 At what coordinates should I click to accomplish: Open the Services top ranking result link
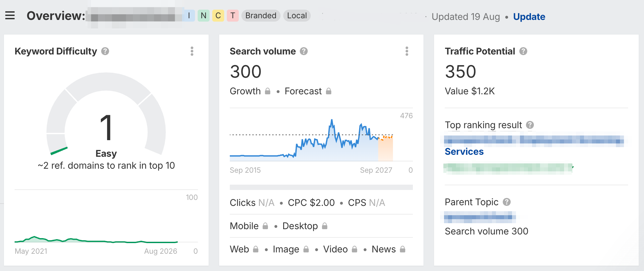tap(464, 151)
